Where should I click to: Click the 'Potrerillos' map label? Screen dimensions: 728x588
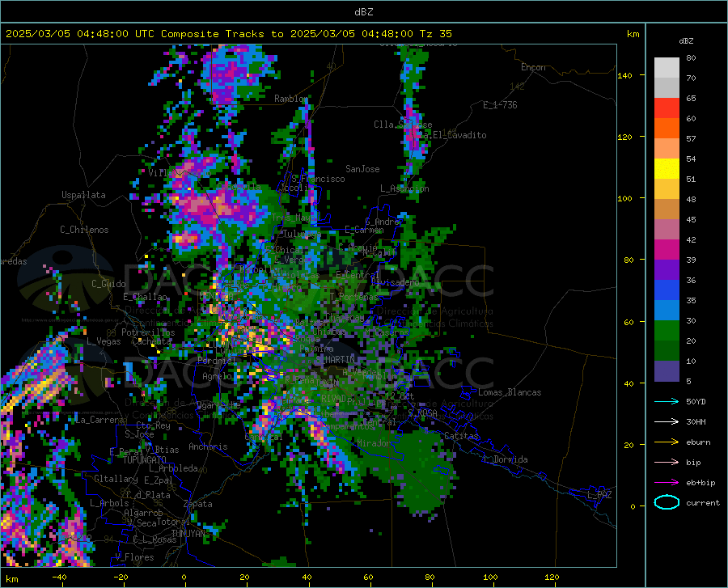148,332
